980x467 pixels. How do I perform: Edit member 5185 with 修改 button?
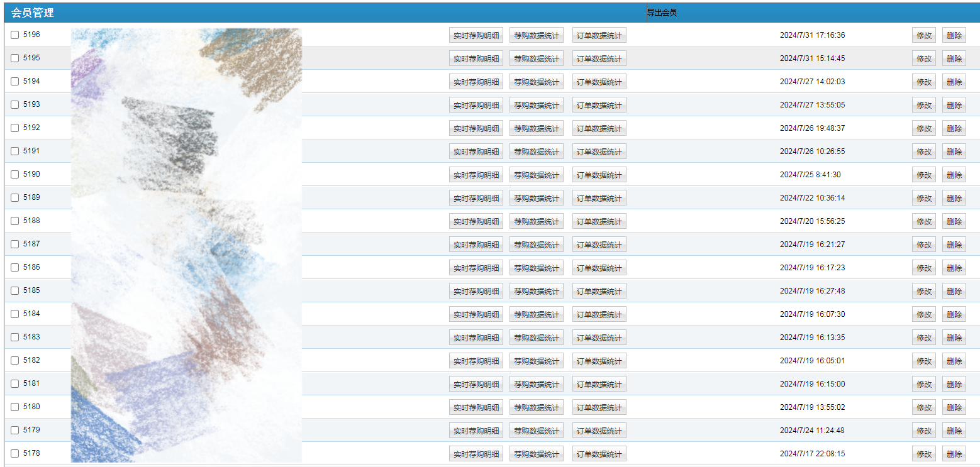(923, 292)
